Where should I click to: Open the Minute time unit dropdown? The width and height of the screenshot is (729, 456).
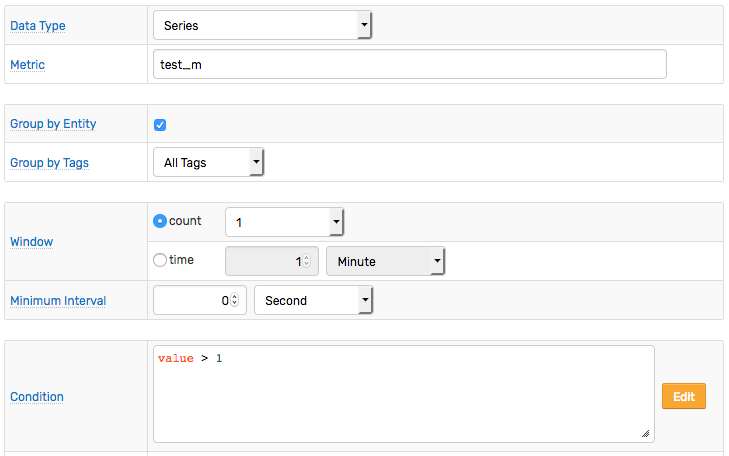[x=385, y=261]
